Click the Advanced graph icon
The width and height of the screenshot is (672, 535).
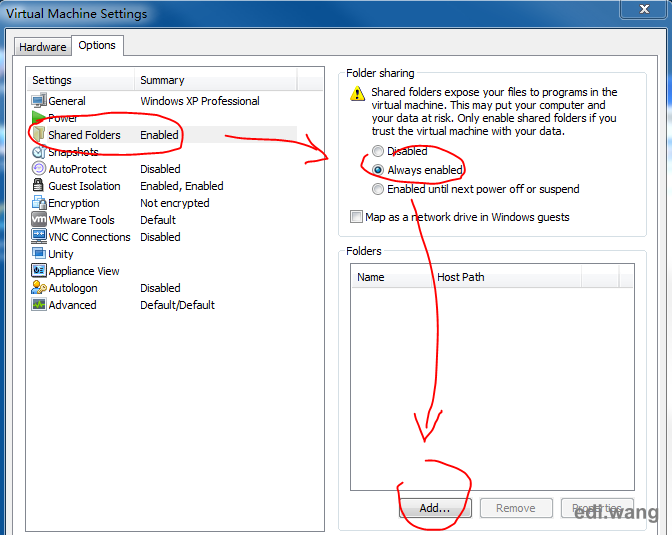tap(39, 304)
